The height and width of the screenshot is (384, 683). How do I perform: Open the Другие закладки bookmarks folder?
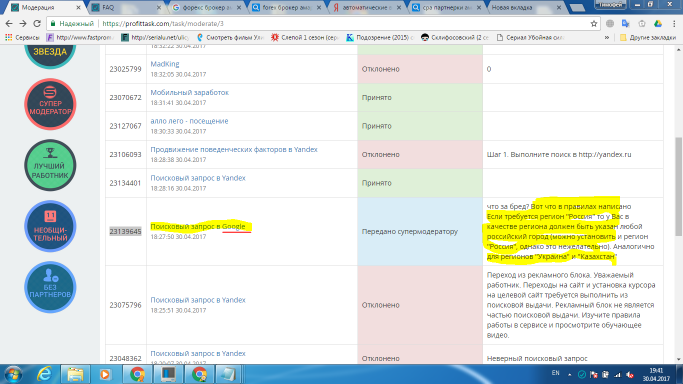(648, 37)
